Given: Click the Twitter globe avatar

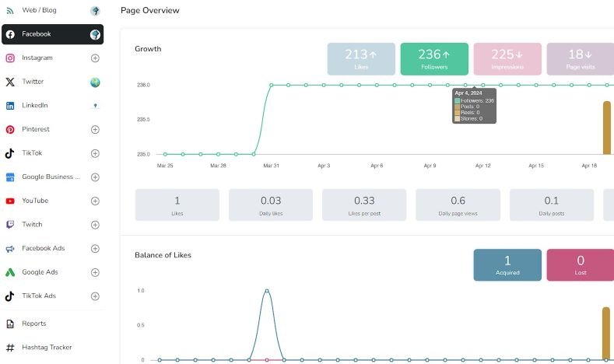Looking at the screenshot, I should [95, 82].
